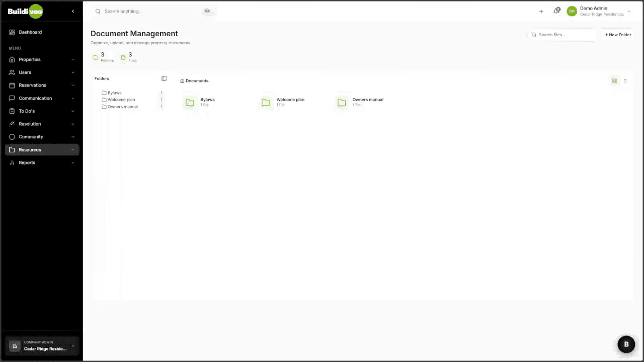Click the Search files input field
Screen dimensions: 644x362
coord(565,35)
